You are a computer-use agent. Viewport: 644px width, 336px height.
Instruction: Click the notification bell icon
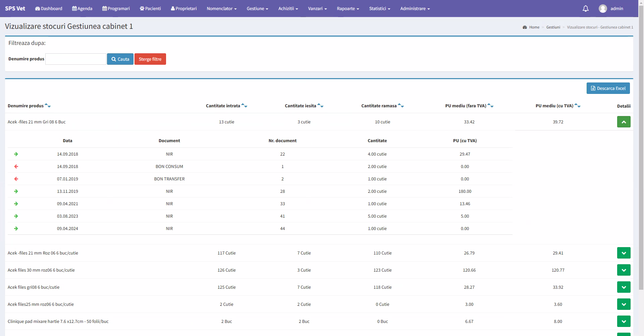click(585, 9)
